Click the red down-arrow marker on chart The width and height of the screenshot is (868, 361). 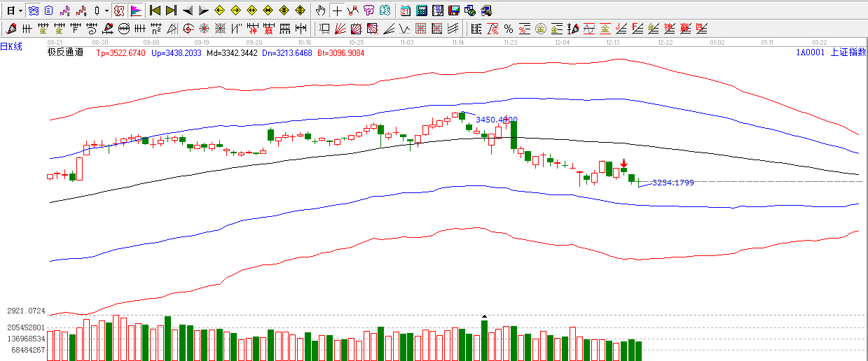pos(624,163)
